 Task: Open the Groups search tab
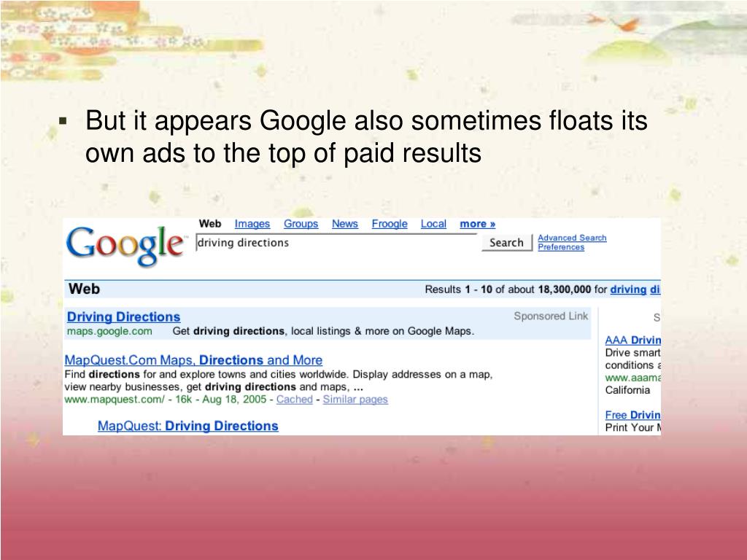click(x=301, y=224)
